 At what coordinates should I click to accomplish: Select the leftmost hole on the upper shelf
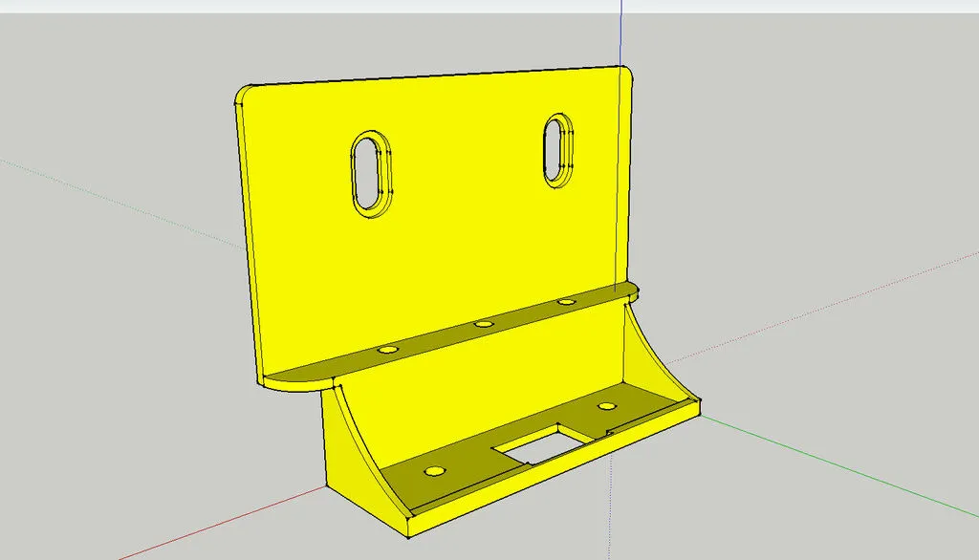click(x=388, y=350)
